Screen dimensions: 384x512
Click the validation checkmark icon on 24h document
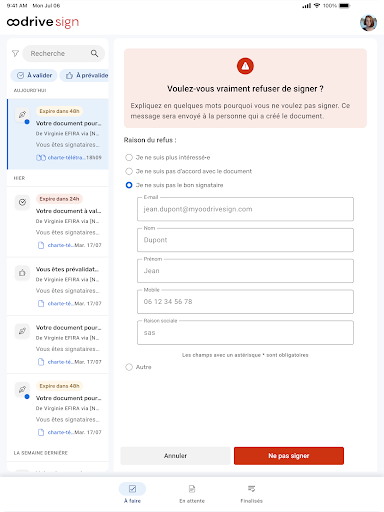point(22,202)
